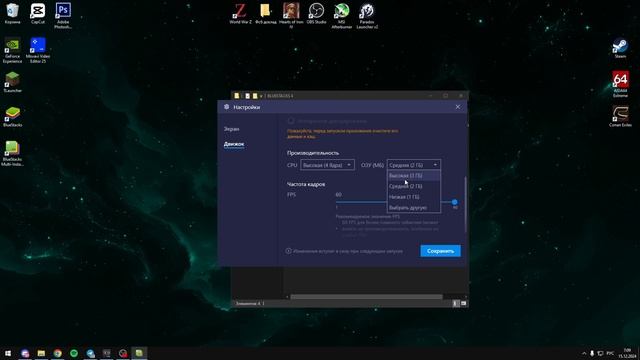This screenshot has width=640, height=360.
Task: Open the Recycle Bin desktop icon
Action: [x=12, y=13]
